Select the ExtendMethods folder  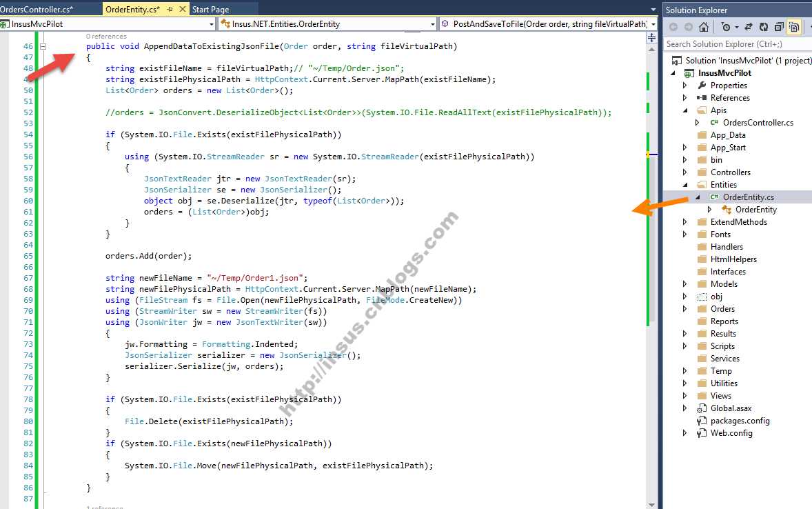[x=738, y=222]
